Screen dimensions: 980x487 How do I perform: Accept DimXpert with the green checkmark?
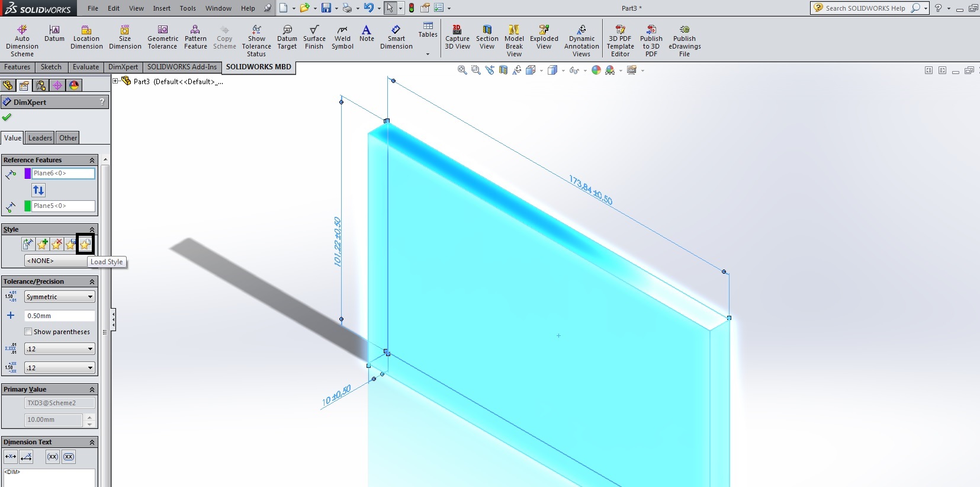(x=7, y=117)
